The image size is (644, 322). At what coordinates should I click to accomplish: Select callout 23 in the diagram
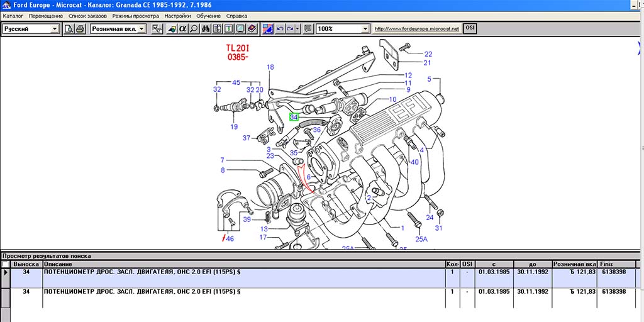[x=270, y=156]
